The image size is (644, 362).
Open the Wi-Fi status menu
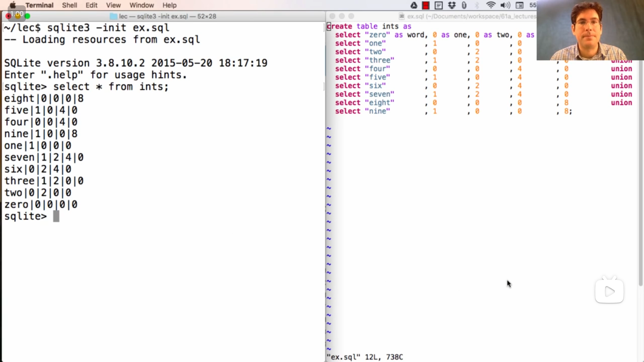(x=491, y=5)
